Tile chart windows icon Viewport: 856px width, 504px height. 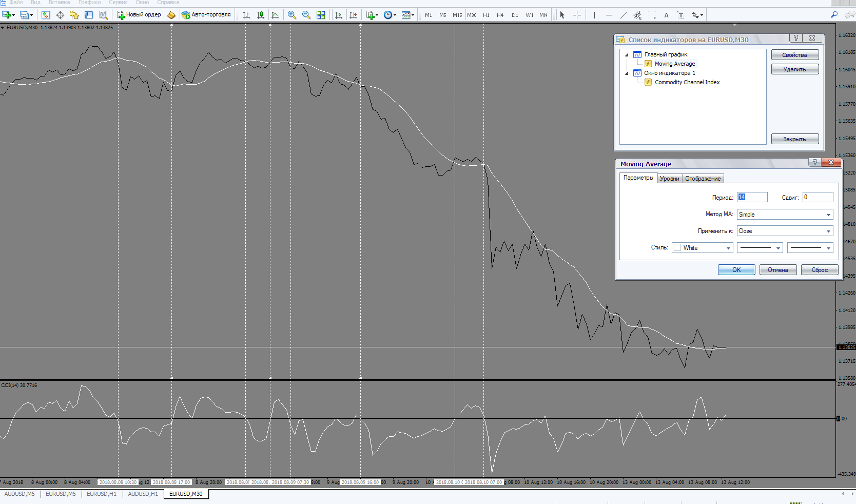pyautogui.click(x=321, y=15)
